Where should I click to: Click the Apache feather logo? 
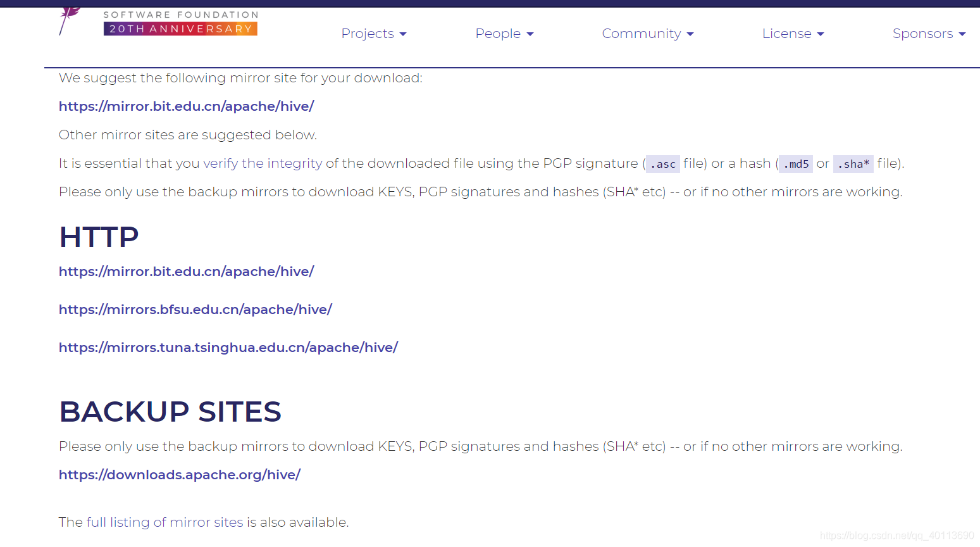(x=70, y=20)
